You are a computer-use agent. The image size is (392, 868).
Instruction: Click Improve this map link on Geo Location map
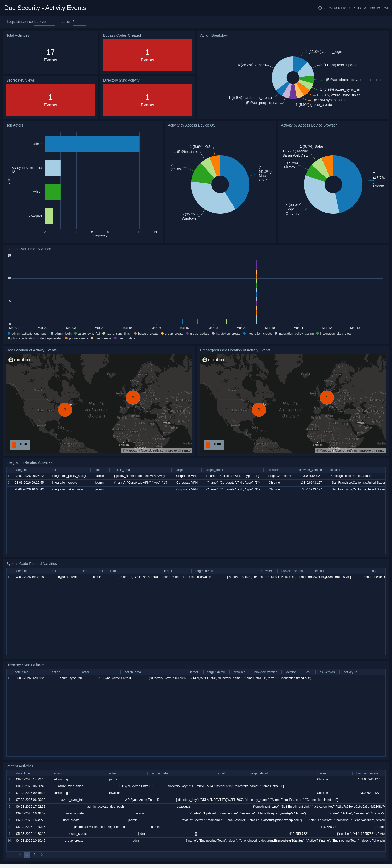(177, 450)
